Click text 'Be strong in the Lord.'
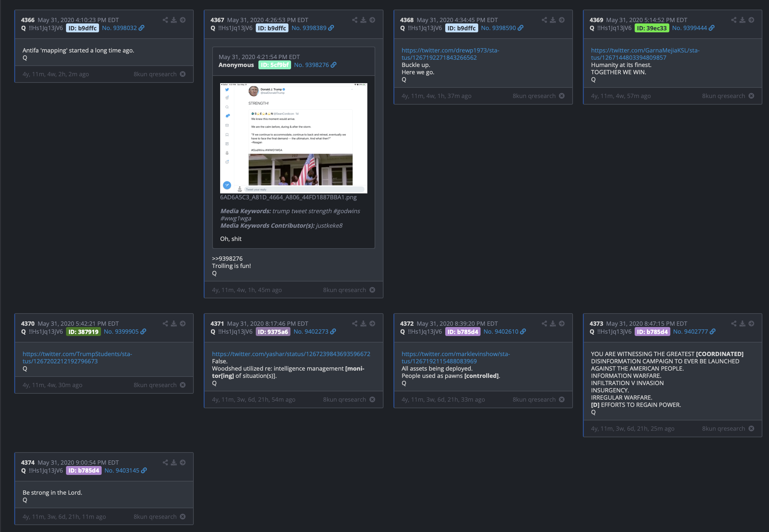Screen dimensions: 769x532 (52, 493)
